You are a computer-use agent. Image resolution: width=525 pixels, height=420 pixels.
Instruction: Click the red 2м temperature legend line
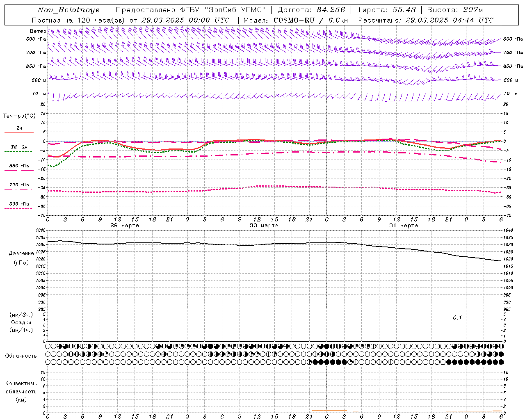coord(19,132)
